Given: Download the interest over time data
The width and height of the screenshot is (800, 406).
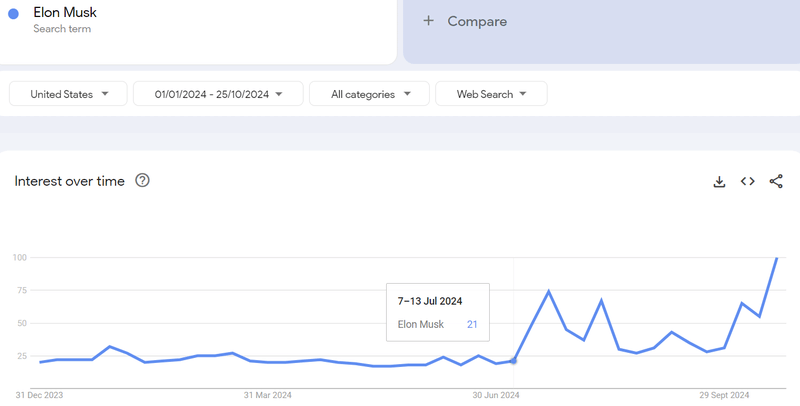Looking at the screenshot, I should 719,181.
